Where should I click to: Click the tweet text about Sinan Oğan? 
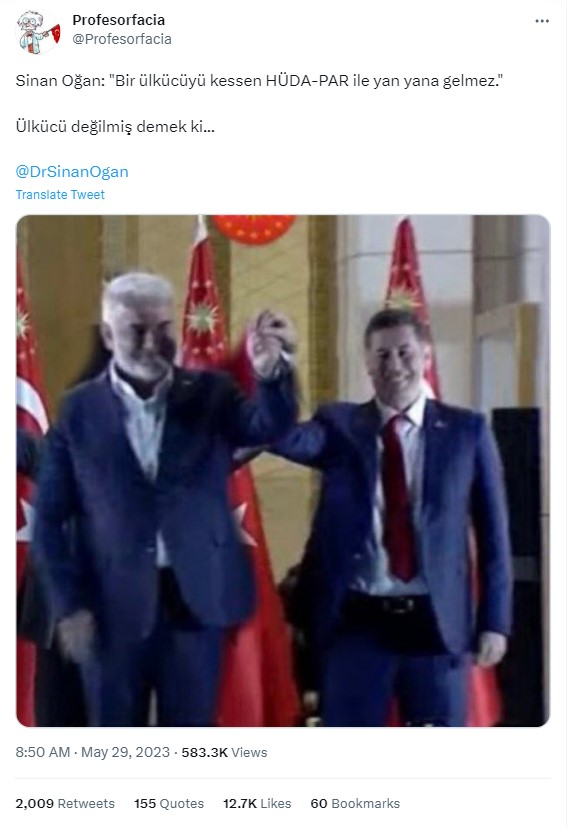point(259,81)
